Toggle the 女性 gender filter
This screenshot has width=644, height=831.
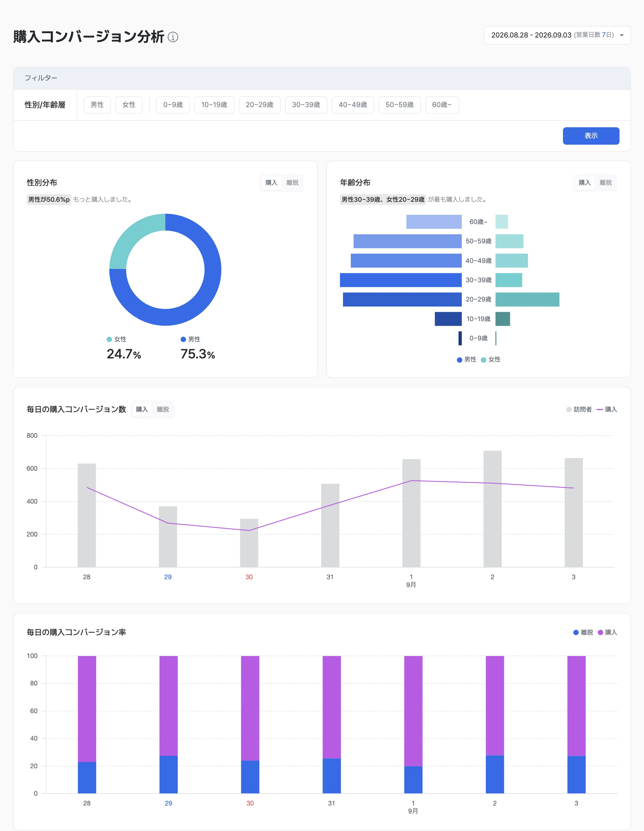pos(129,105)
